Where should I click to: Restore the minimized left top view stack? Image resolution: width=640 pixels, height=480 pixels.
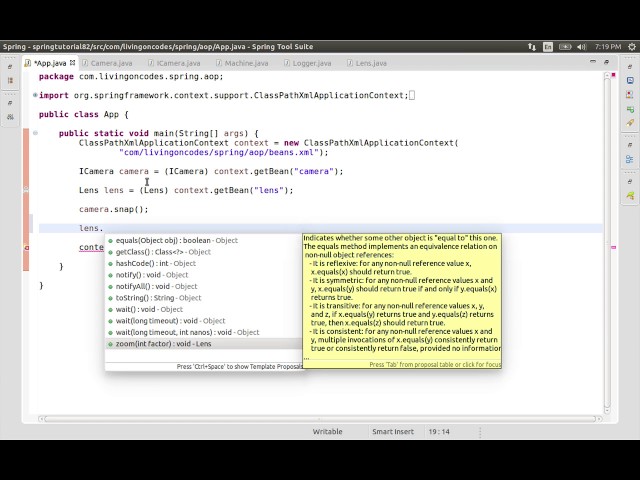[x=10, y=67]
